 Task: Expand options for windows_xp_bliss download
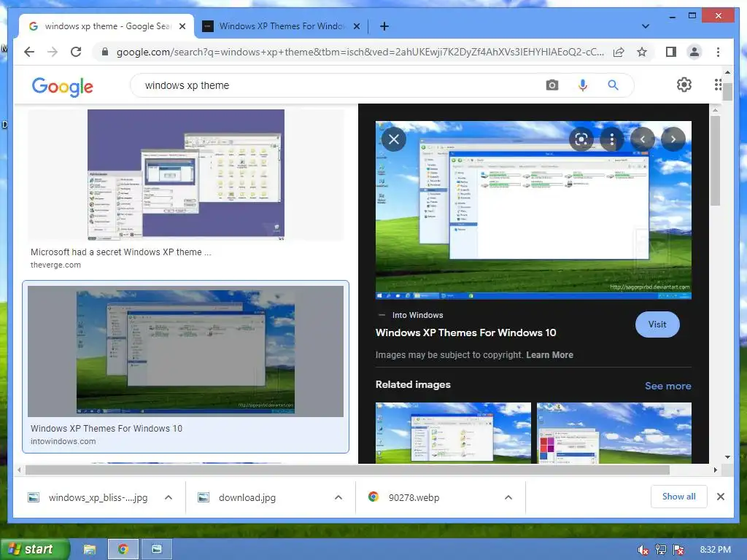tap(169, 497)
